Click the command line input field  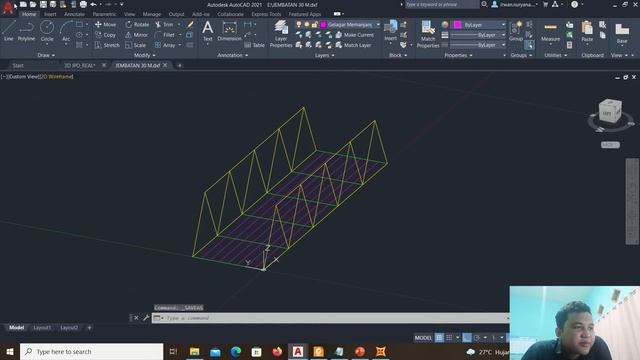pyautogui.click(x=330, y=318)
